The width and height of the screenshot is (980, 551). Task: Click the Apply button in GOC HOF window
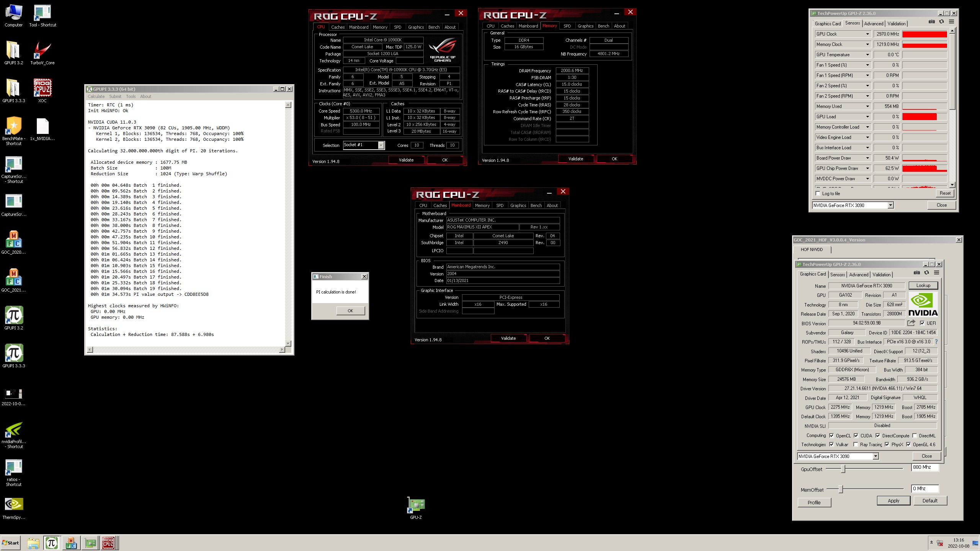point(893,500)
